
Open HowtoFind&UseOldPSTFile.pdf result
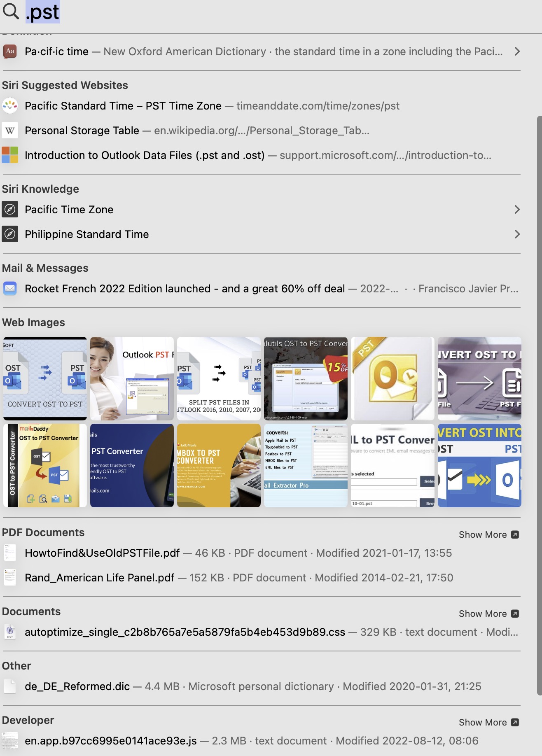click(x=261, y=553)
